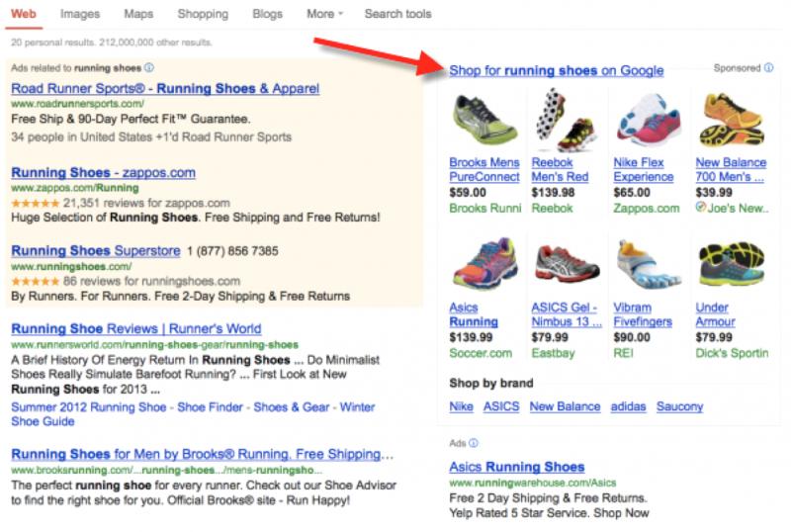This screenshot has width=791, height=532.
Task: Click the Soccer.com seller name
Action: 481,353
